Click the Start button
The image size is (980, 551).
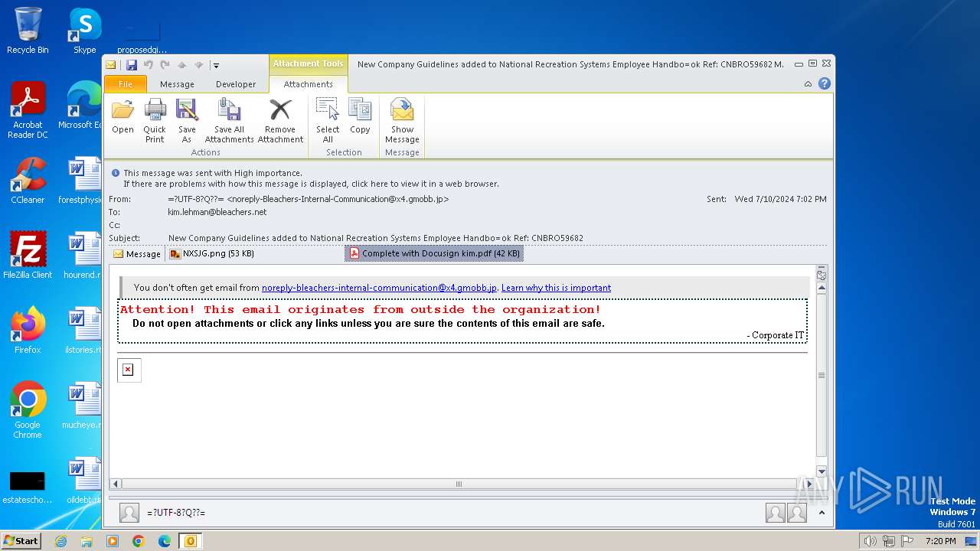[x=21, y=540]
